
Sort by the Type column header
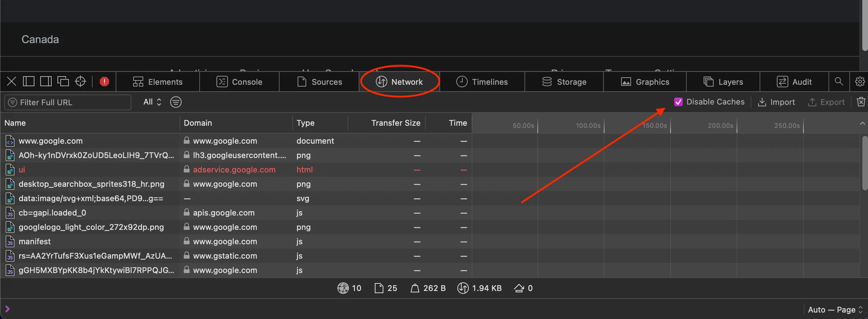[320, 123]
